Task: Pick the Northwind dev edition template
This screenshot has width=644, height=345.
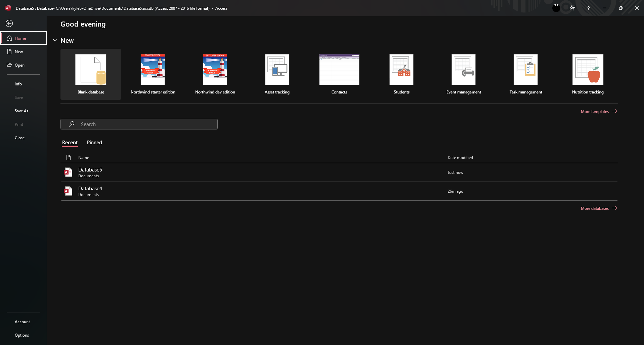Action: coord(215,74)
